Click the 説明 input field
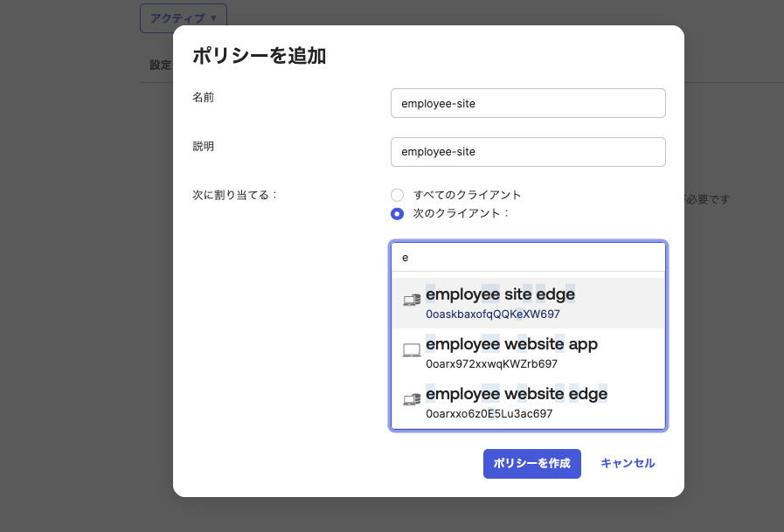784x532 pixels. pos(528,151)
